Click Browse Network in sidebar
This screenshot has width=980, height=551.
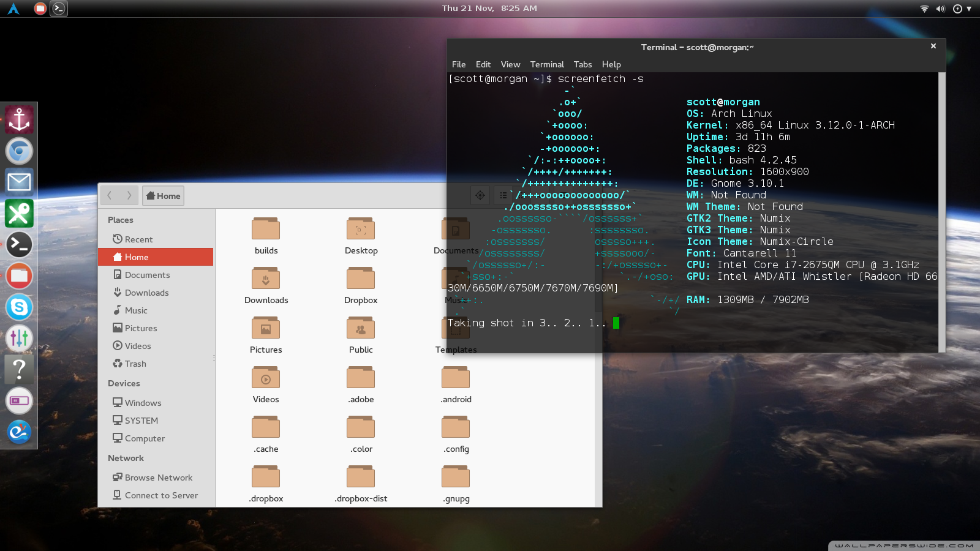[156, 478]
